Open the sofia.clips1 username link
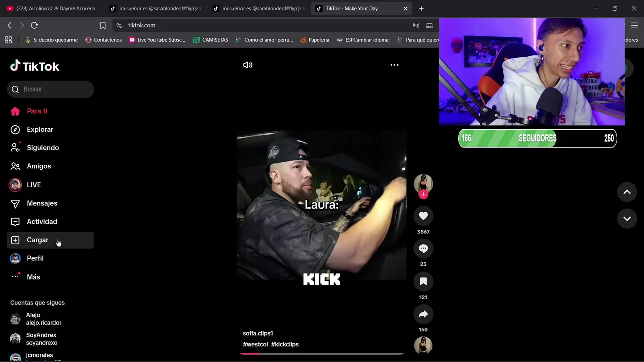 pos(258,333)
